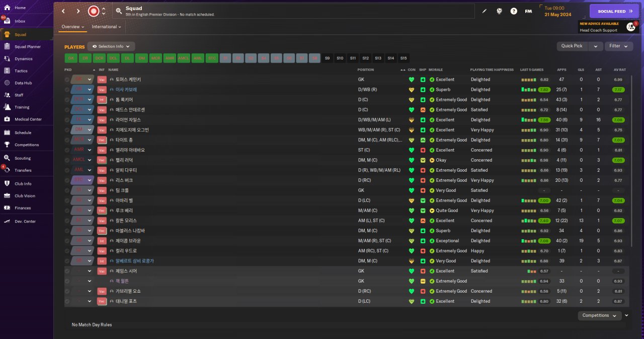
Task: Open the Finances sidebar icon
Action: tap(7, 208)
